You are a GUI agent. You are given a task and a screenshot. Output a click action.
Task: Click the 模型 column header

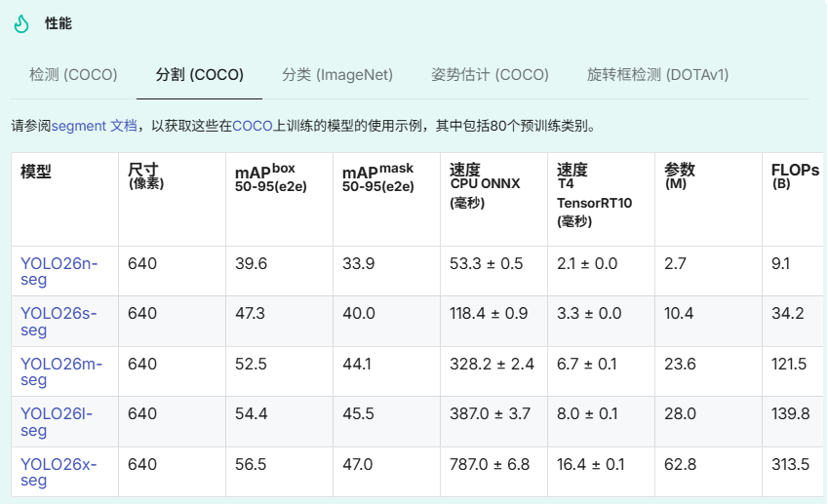[x=36, y=172]
